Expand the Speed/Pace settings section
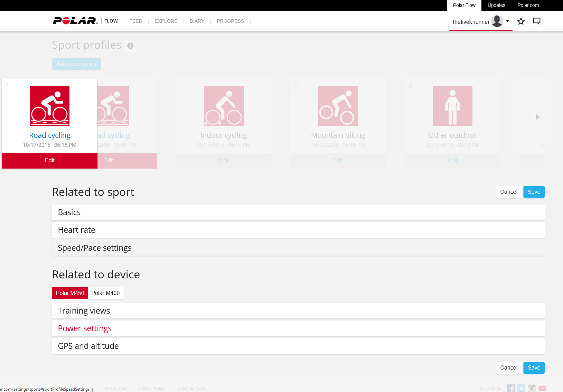 [x=298, y=248]
